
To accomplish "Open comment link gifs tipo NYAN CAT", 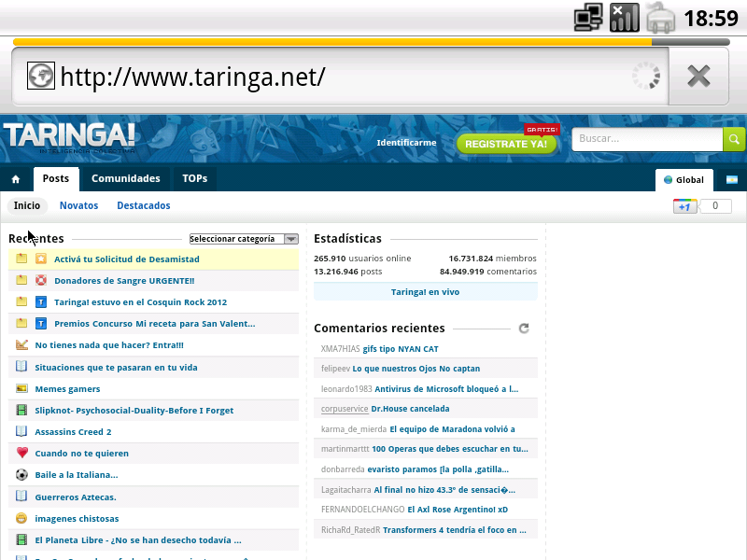I will (401, 349).
